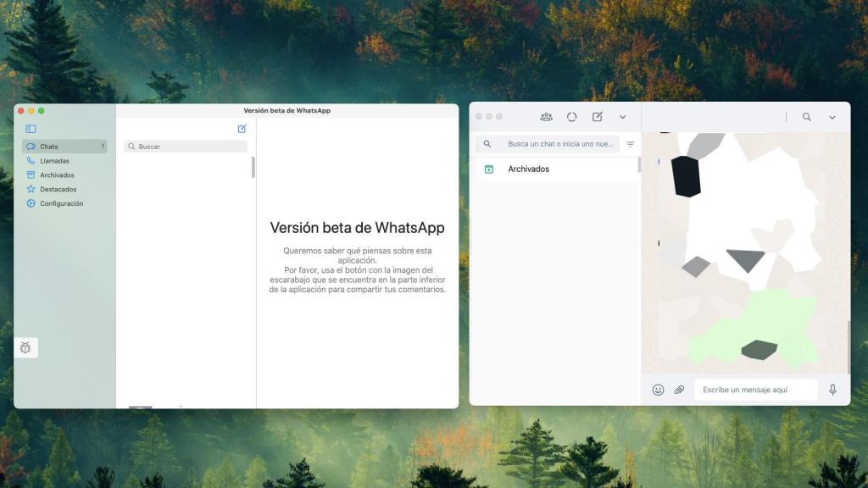Open communities icon in right window
Screen dimensions: 868x488
pyautogui.click(x=547, y=117)
